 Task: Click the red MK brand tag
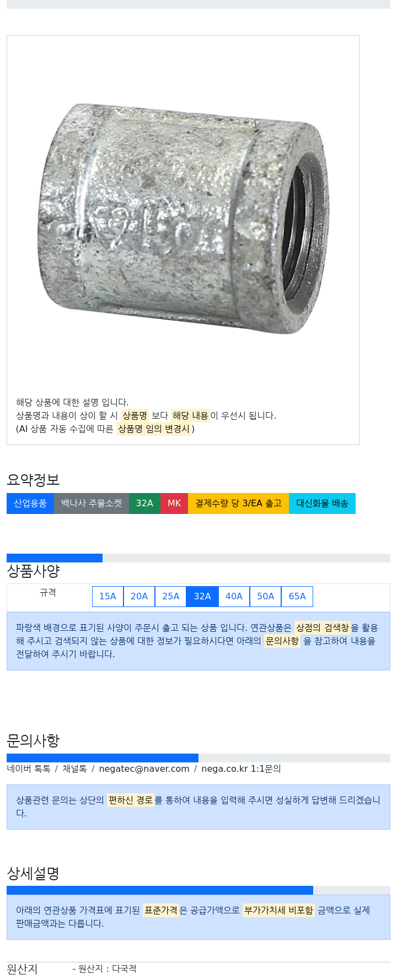pyautogui.click(x=174, y=503)
